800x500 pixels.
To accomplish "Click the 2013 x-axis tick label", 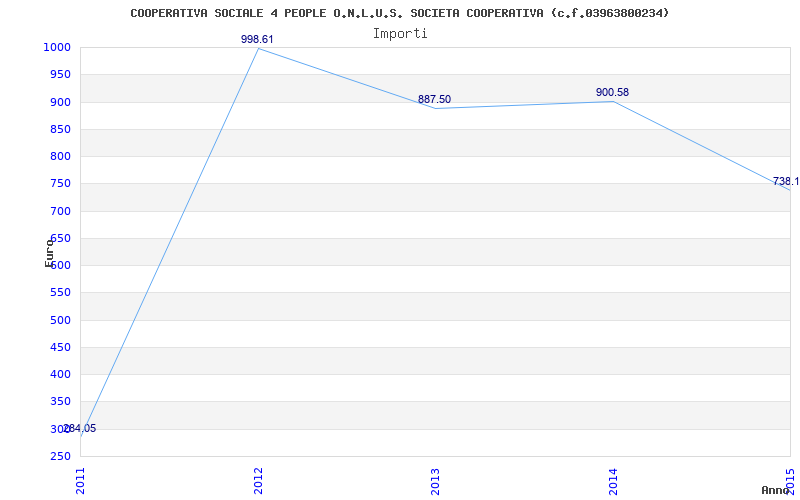I will [435, 481].
